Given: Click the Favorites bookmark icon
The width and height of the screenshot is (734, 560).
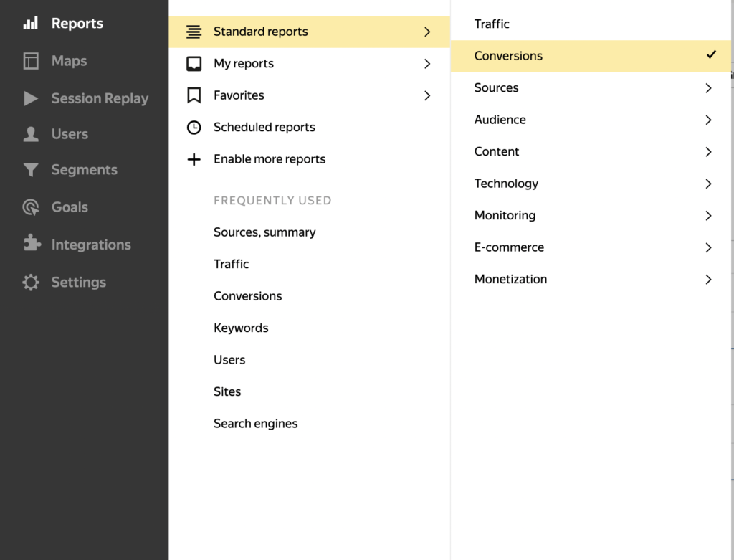Looking at the screenshot, I should pos(194,95).
